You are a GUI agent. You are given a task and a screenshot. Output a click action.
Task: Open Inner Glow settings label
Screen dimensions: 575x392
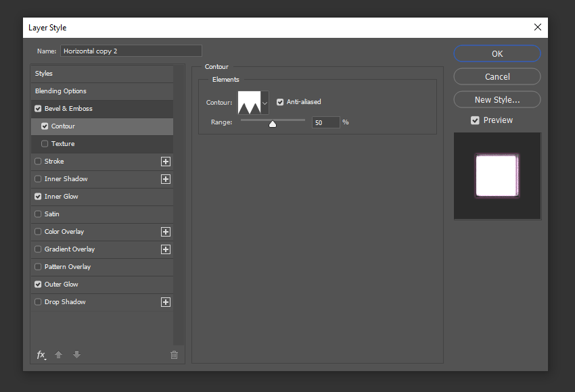[x=62, y=197]
